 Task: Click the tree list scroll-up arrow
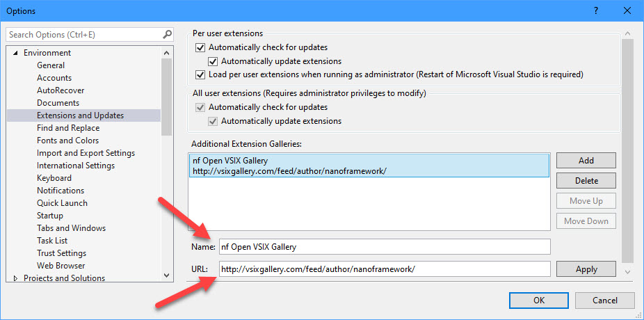click(166, 53)
